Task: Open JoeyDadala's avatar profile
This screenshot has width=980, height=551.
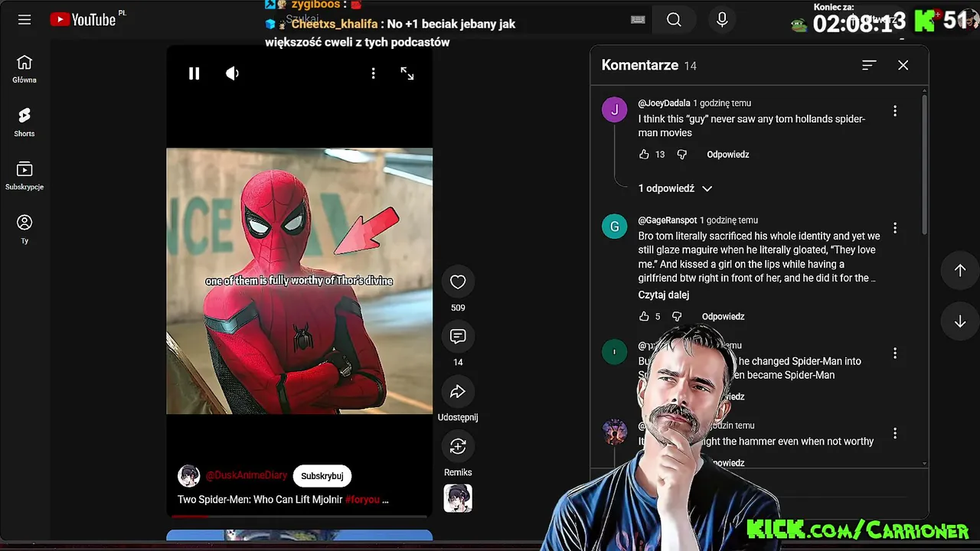Action: [614, 109]
